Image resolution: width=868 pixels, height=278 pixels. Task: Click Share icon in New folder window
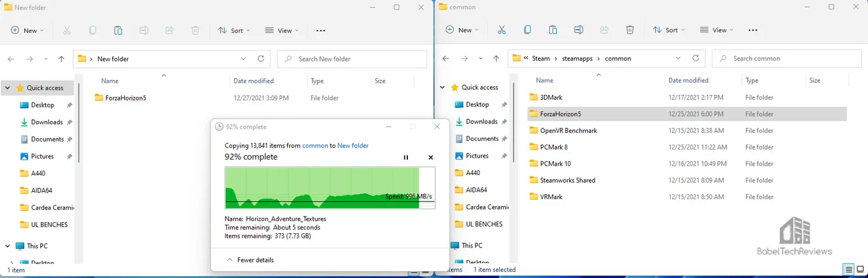coord(169,30)
